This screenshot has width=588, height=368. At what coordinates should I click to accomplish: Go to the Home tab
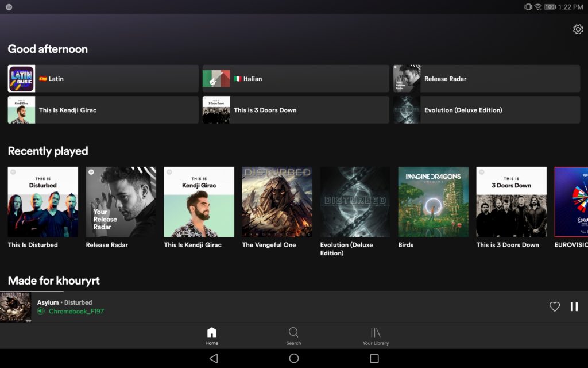[x=212, y=336]
